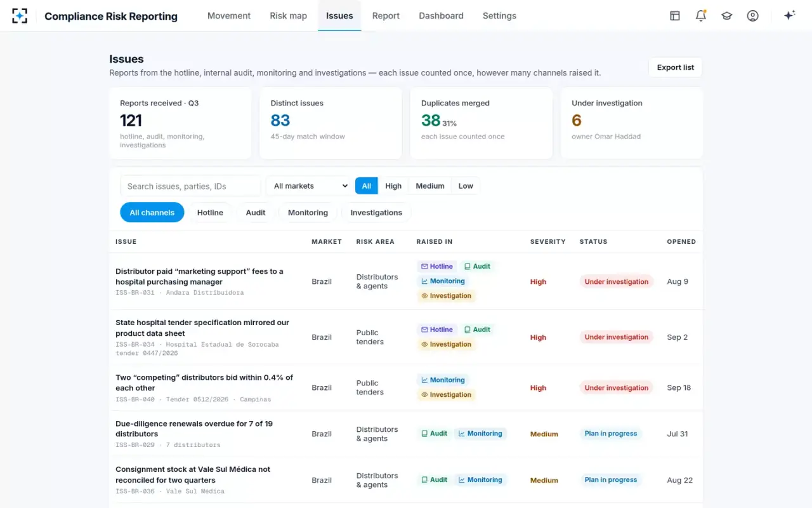Switch to the Risk map tab

pyautogui.click(x=289, y=16)
